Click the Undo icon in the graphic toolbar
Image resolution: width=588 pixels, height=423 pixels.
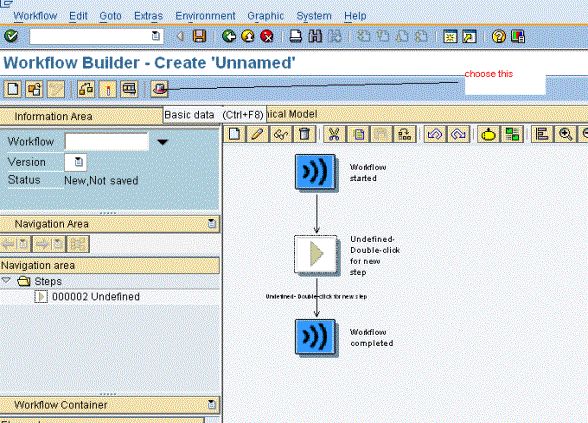click(x=435, y=134)
